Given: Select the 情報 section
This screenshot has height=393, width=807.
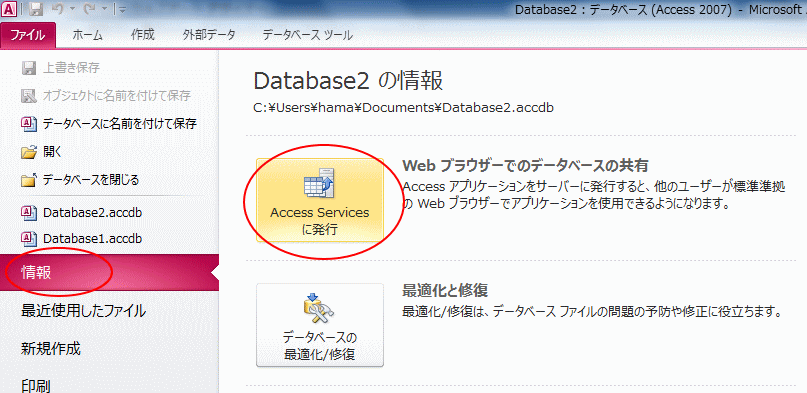Looking at the screenshot, I should click(109, 273).
